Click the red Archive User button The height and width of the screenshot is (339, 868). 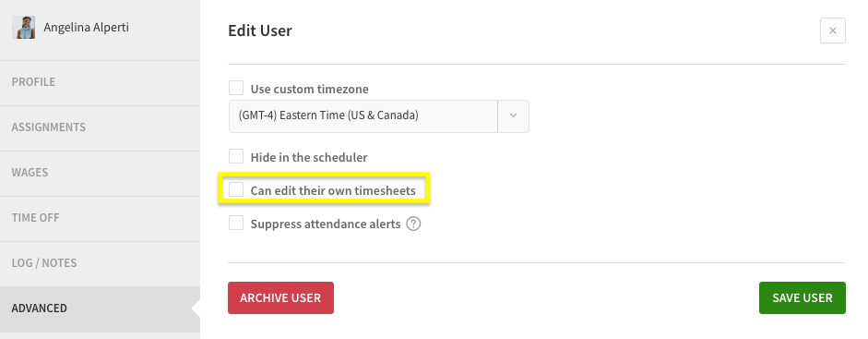point(280,298)
